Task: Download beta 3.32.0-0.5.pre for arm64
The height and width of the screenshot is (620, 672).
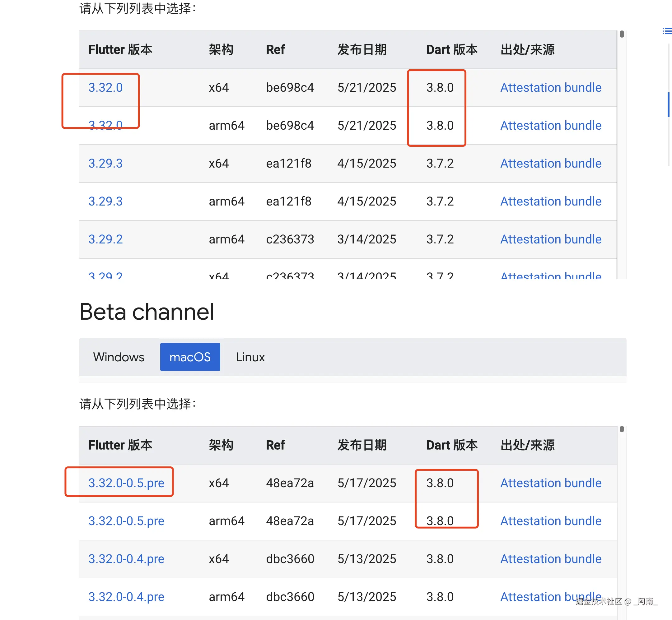Action: (x=126, y=521)
